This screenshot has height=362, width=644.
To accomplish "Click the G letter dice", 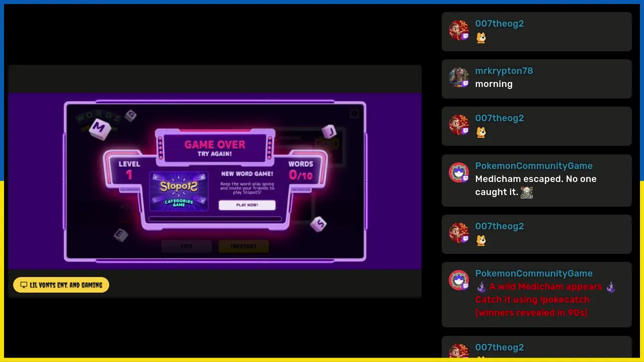I will pyautogui.click(x=131, y=116).
